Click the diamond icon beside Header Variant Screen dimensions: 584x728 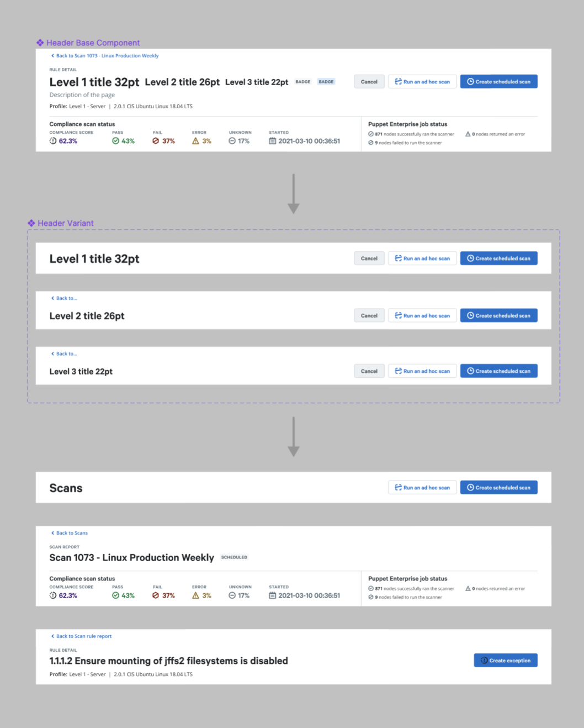(31, 223)
